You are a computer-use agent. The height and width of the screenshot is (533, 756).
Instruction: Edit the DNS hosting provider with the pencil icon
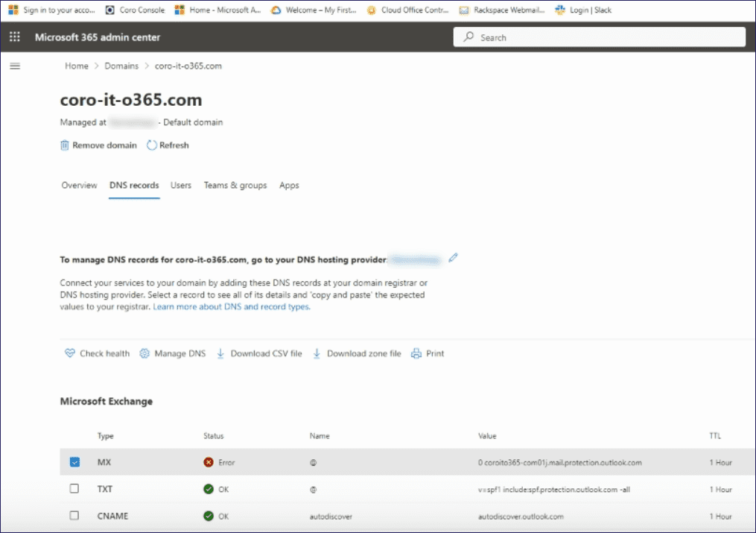pyautogui.click(x=453, y=257)
